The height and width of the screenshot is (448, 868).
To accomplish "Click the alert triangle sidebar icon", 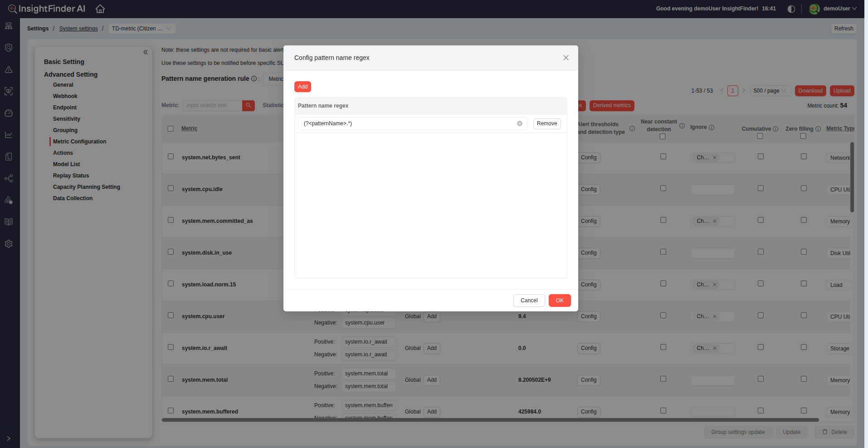I will (9, 69).
